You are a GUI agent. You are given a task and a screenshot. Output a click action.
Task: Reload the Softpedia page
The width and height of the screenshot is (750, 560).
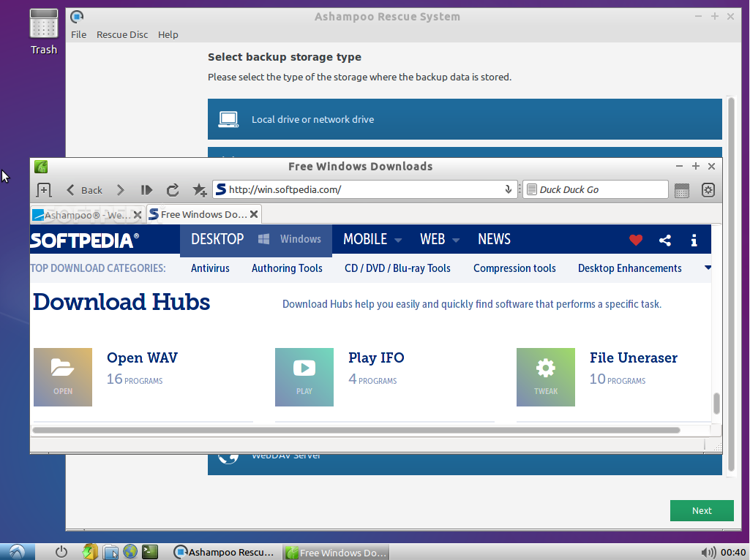(x=173, y=190)
